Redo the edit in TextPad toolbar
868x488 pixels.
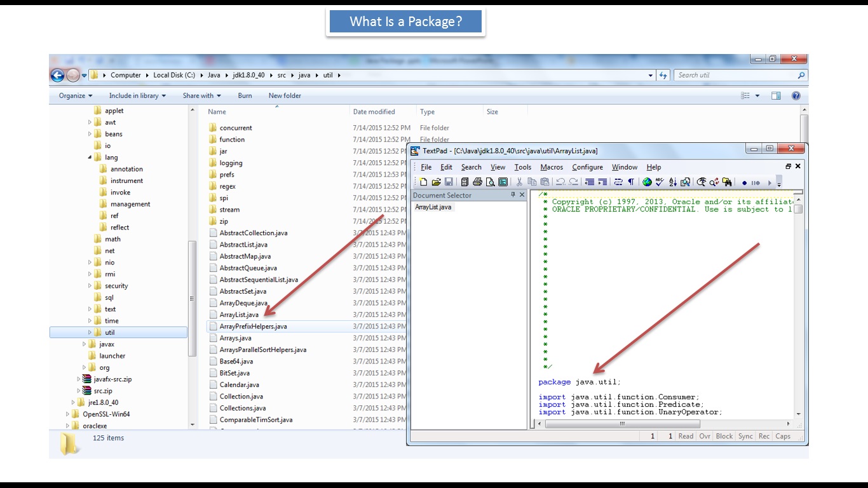[x=573, y=182]
